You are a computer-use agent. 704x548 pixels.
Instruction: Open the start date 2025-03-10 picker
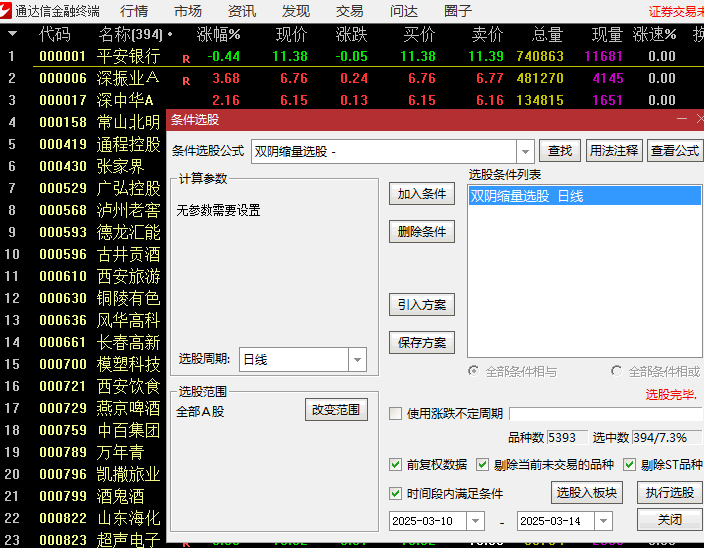(x=475, y=521)
